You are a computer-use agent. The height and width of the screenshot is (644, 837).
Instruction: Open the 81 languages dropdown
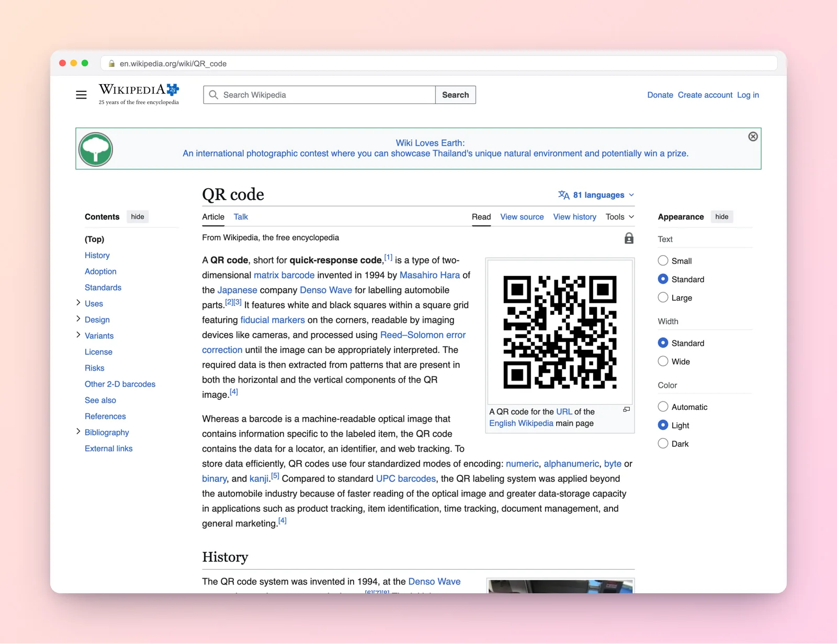click(x=596, y=195)
